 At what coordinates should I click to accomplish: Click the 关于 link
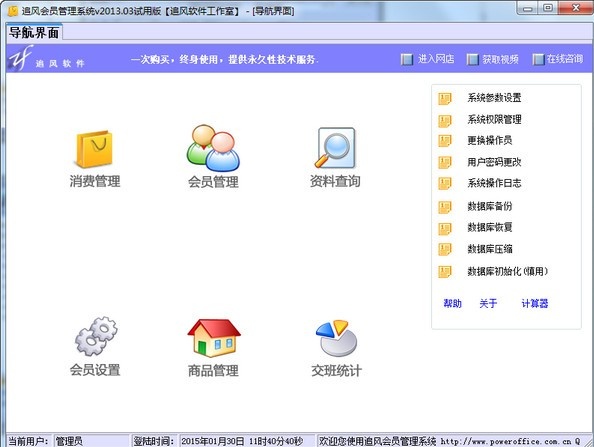pyautogui.click(x=488, y=303)
